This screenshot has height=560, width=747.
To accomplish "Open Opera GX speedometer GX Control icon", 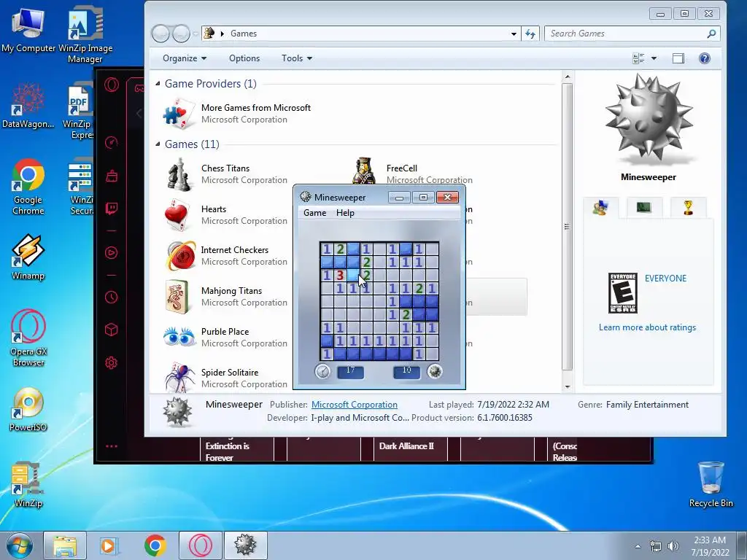I will (112, 142).
